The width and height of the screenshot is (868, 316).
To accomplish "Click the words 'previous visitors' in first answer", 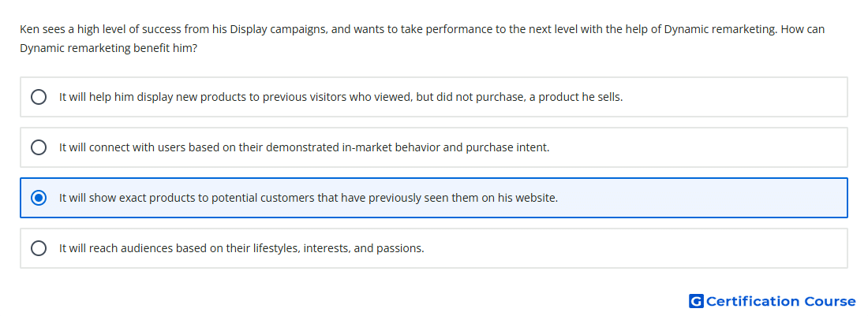I will (x=305, y=97).
